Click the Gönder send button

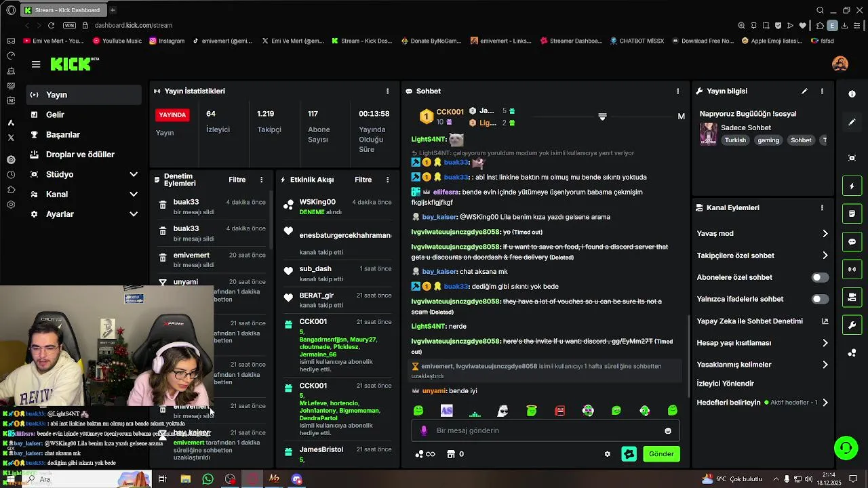point(661,454)
